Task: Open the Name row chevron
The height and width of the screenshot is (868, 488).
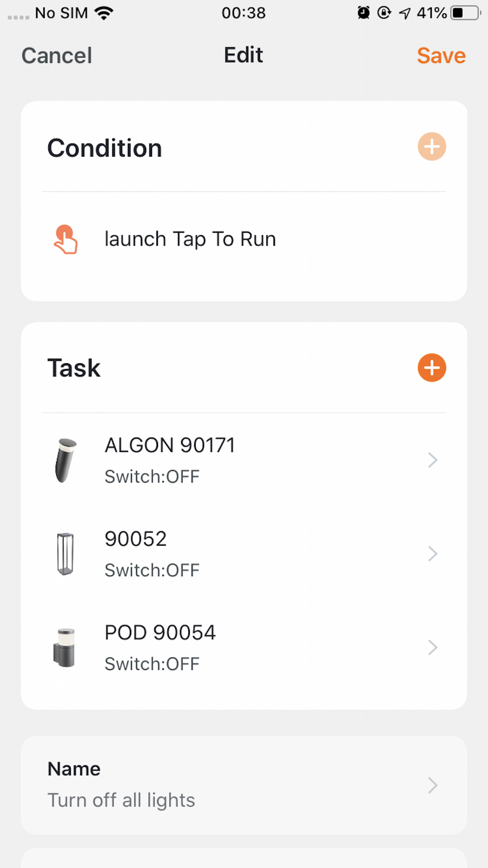Action: click(432, 785)
